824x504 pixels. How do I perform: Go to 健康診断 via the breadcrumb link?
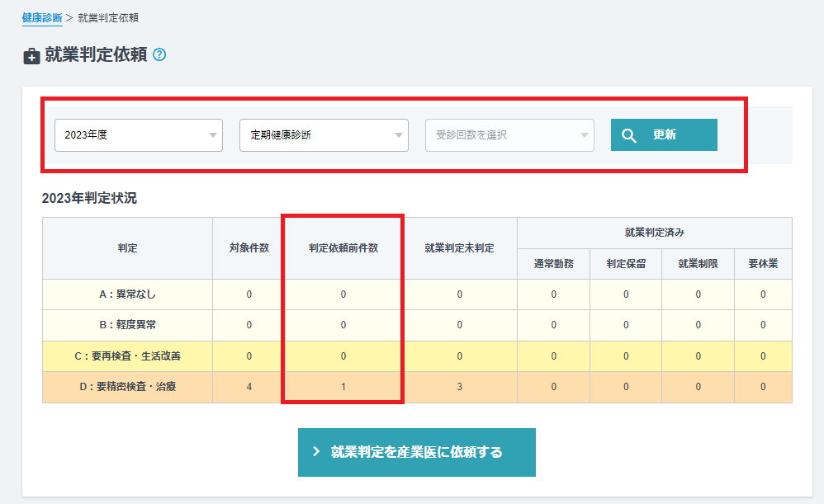pos(42,17)
